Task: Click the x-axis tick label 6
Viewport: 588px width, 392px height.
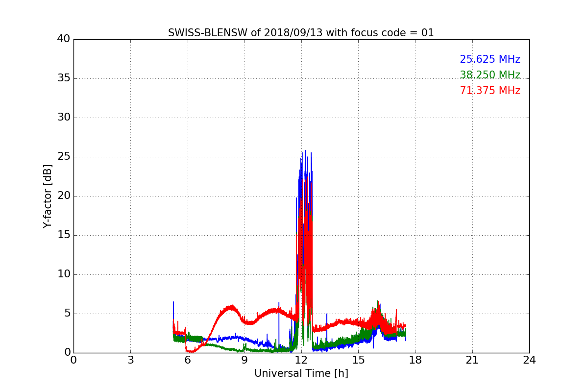Action: 187,360
